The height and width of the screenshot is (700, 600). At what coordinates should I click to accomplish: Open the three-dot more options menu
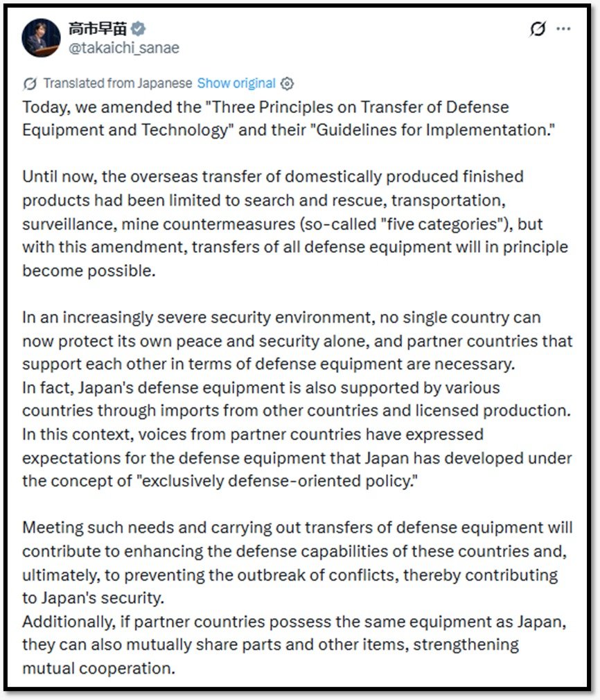pyautogui.click(x=564, y=29)
